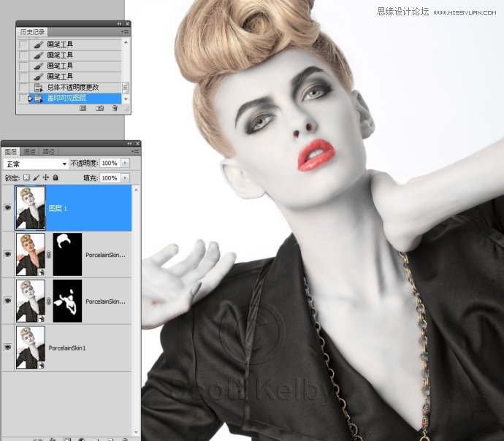Hide the 图层 1 layer
The width and height of the screenshot is (504, 441).
[8, 208]
